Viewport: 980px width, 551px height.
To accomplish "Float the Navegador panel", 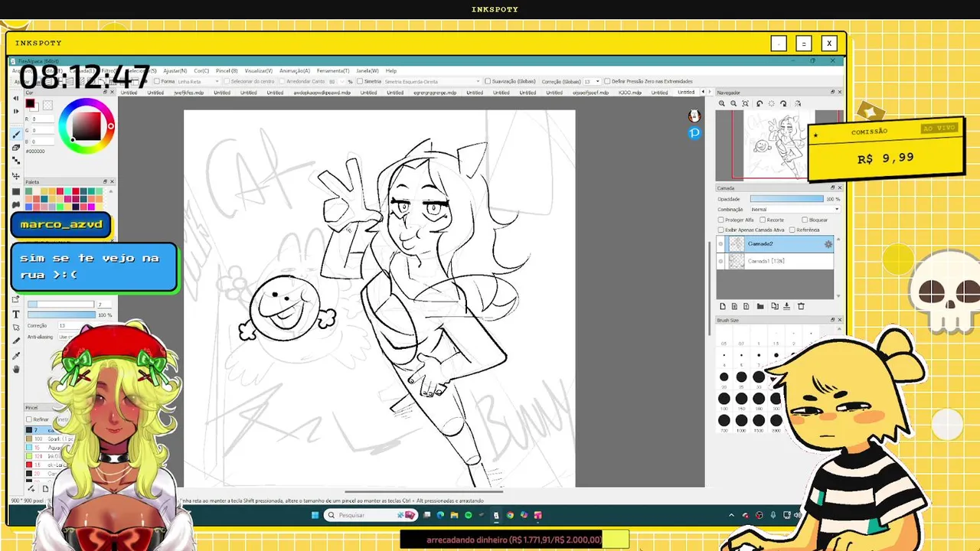I will coord(832,92).
